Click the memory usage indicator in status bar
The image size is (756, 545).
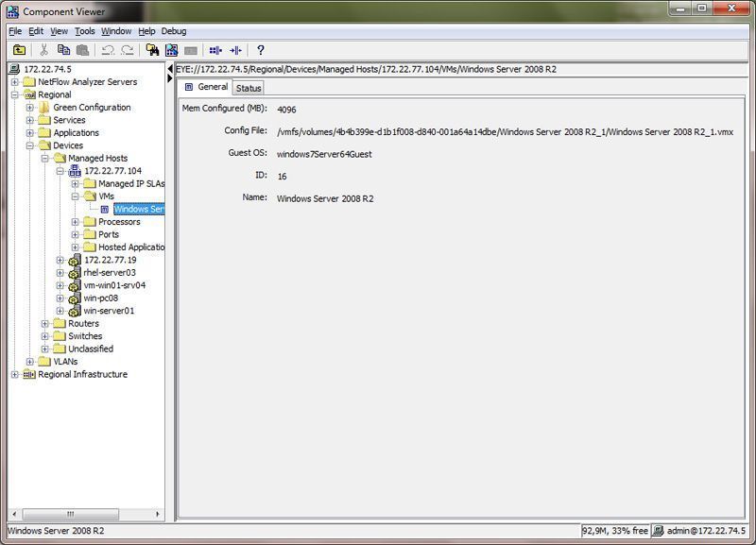pos(615,531)
